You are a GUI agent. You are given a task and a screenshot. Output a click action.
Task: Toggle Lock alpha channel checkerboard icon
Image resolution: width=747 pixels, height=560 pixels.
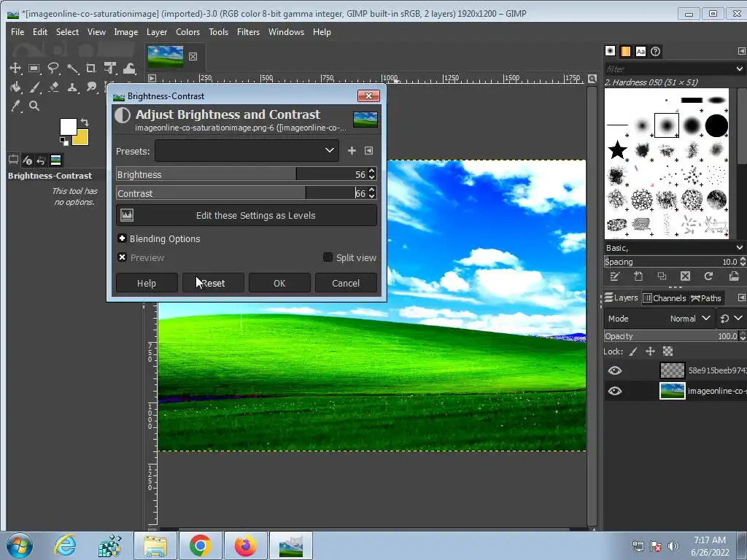(x=668, y=351)
